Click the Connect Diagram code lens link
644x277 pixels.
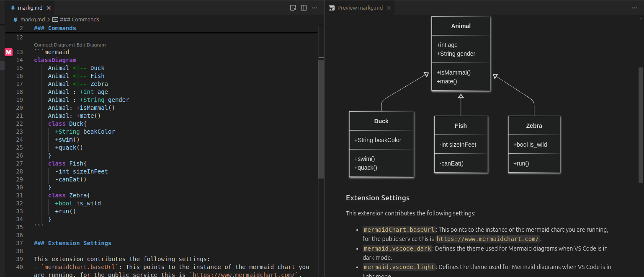point(53,45)
